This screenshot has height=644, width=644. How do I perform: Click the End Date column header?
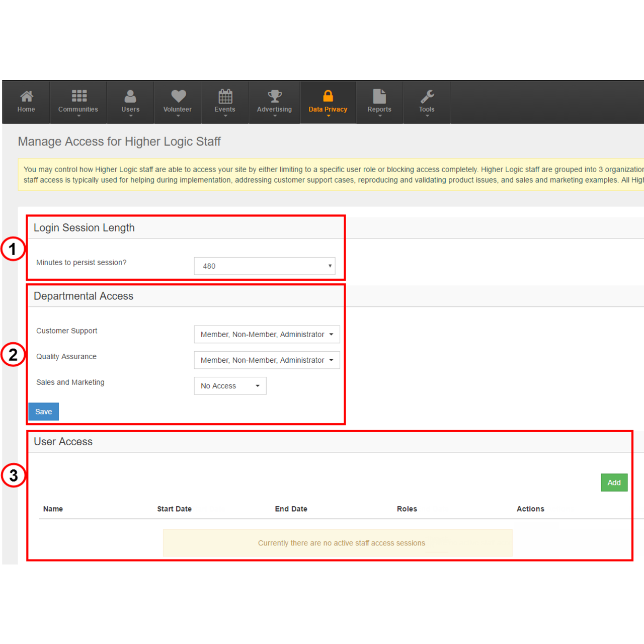[291, 509]
